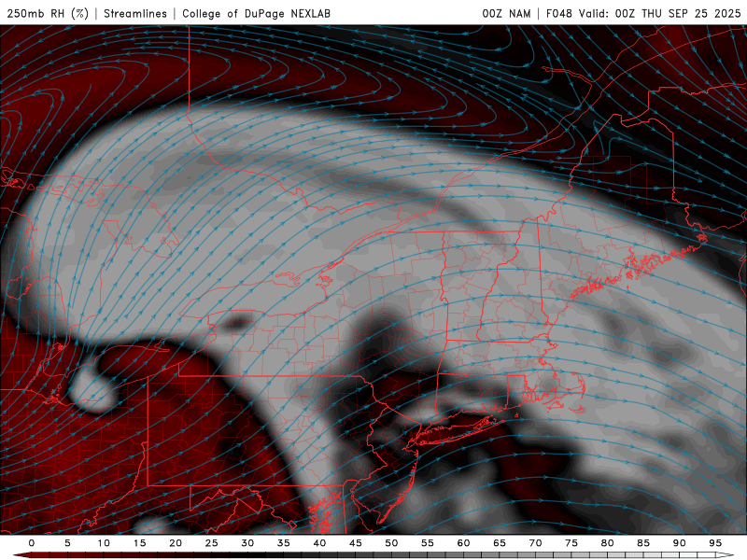Click the '250mb RH (%)' title text

coord(48,13)
